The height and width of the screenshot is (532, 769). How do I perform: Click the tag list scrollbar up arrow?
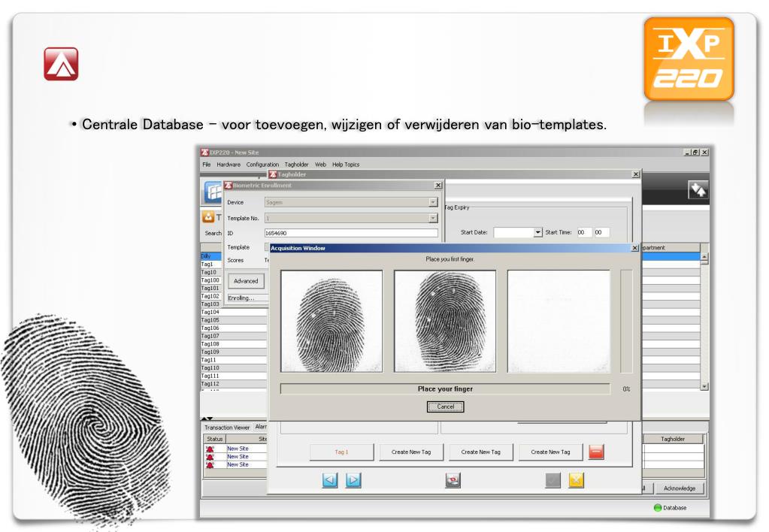(x=704, y=257)
